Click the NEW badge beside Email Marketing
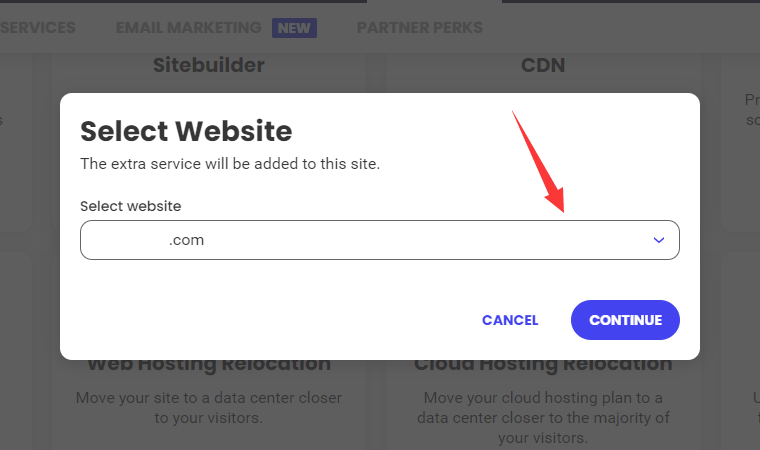This screenshot has width=760, height=450. click(x=294, y=28)
